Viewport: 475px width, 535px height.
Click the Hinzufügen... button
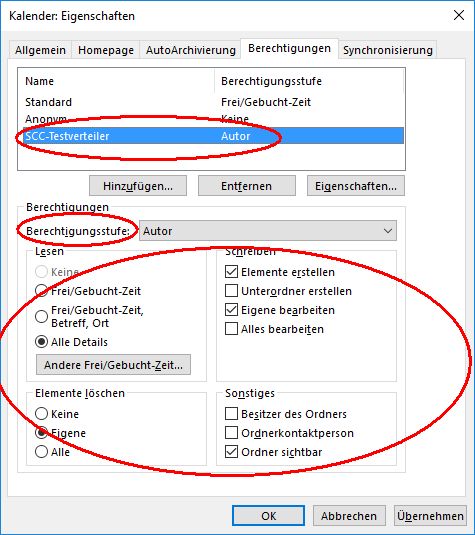tap(138, 186)
